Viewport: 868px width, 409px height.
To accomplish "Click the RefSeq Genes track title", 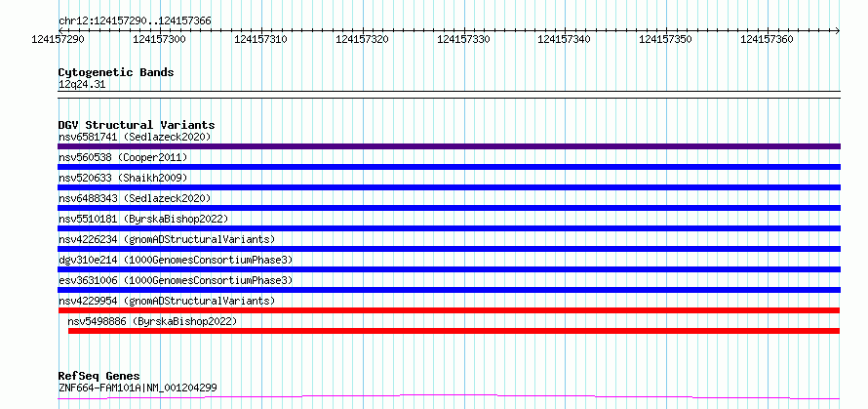I will (99, 377).
